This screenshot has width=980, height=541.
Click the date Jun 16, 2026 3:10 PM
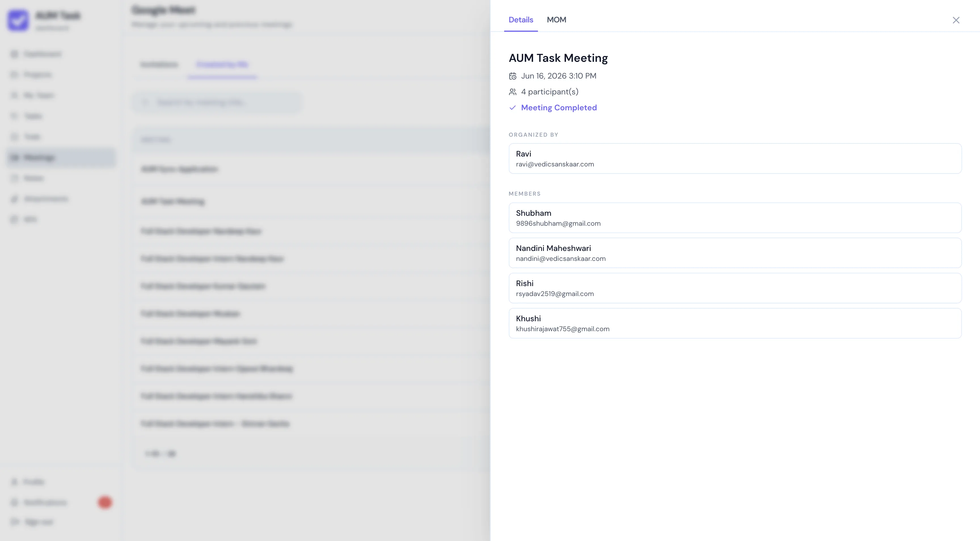[558, 76]
